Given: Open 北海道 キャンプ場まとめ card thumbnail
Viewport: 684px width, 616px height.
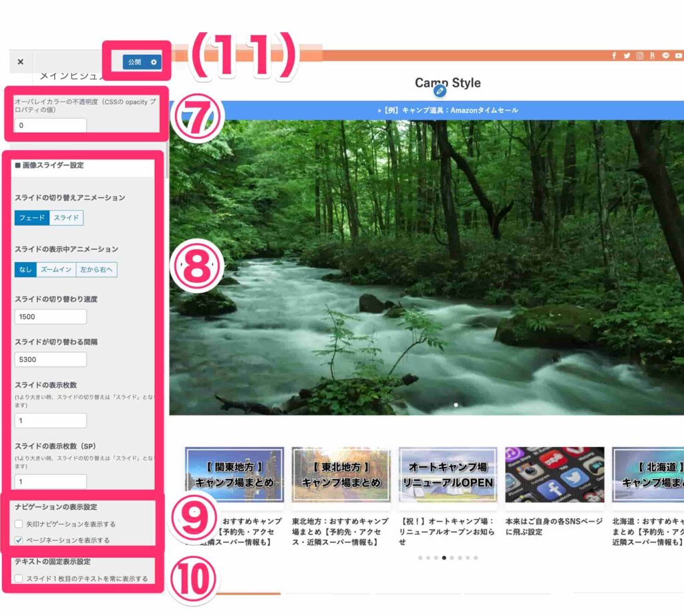Looking at the screenshot, I should click(648, 474).
